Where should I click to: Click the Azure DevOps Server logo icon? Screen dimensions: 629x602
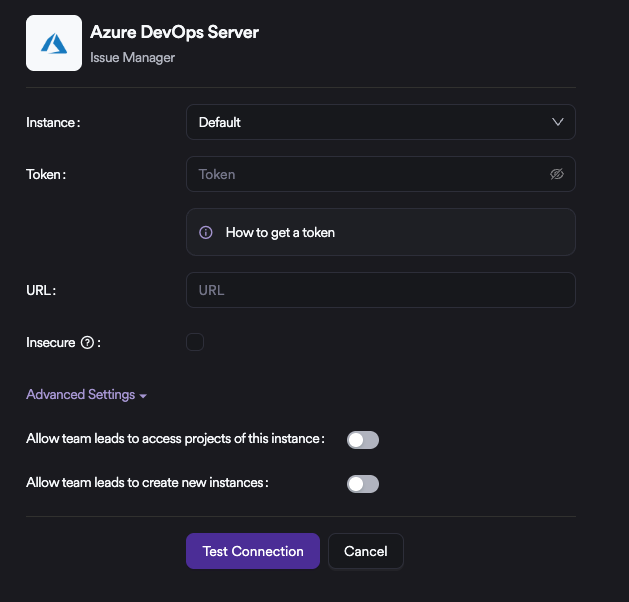54,43
